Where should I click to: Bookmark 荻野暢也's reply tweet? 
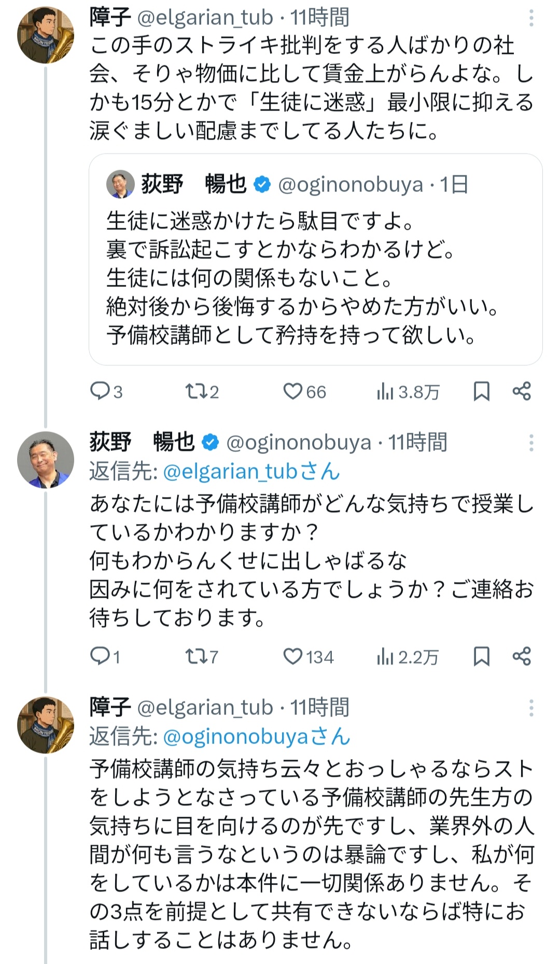tap(481, 657)
